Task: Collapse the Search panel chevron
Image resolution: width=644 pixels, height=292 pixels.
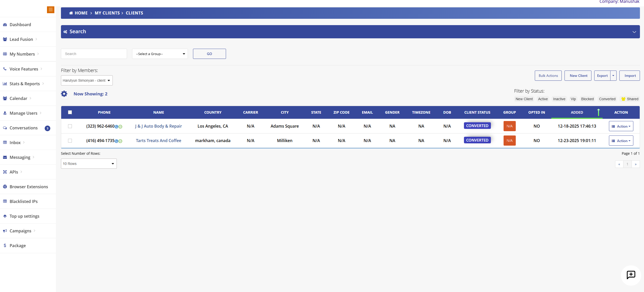Action: 634,32
